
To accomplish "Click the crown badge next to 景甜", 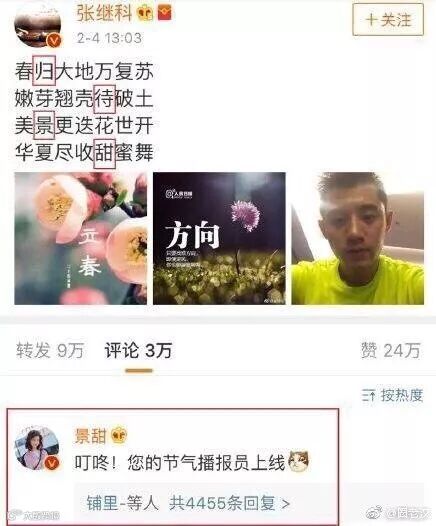I will pyautogui.click(x=119, y=436).
